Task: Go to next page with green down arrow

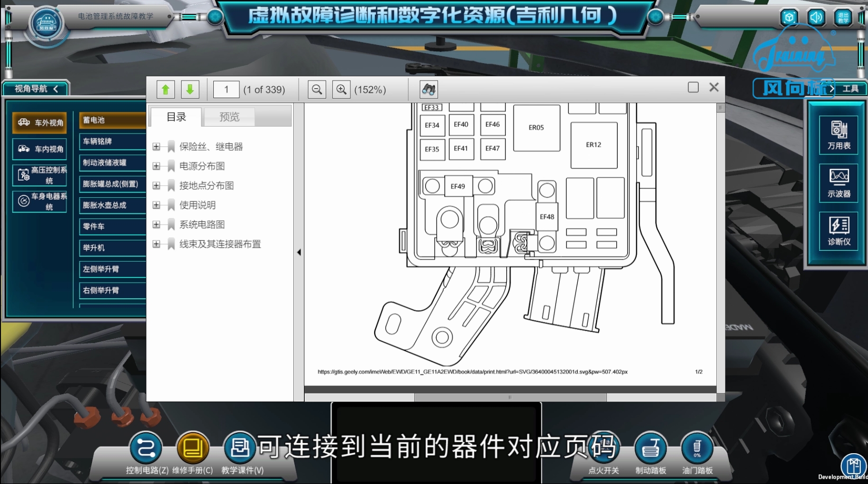Action: point(190,89)
